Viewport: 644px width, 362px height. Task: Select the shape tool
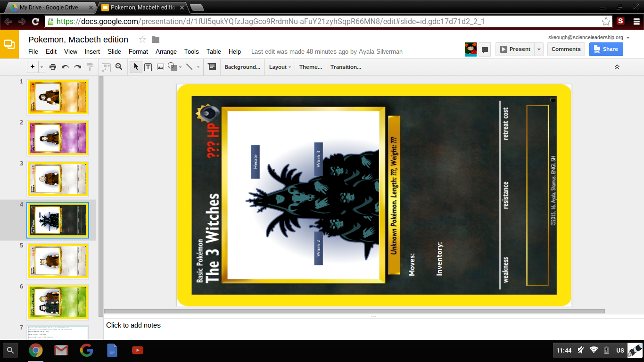click(172, 67)
